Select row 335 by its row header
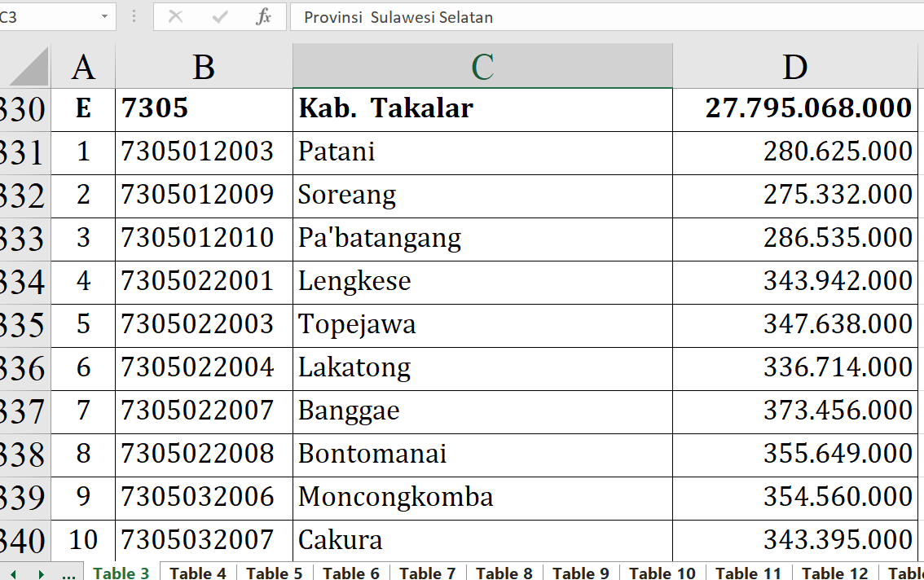924x580 pixels. (x=24, y=325)
